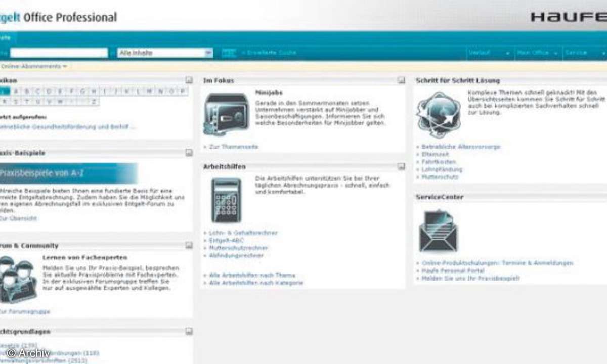Click the calculator icon in Arbeitshilfen
This screenshot has width=607, height=364.
click(226, 200)
